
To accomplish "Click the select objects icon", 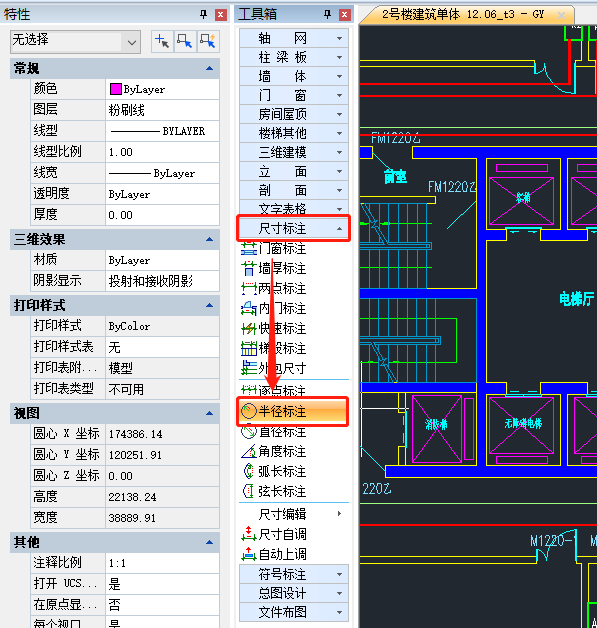I will pyautogui.click(x=185, y=41).
